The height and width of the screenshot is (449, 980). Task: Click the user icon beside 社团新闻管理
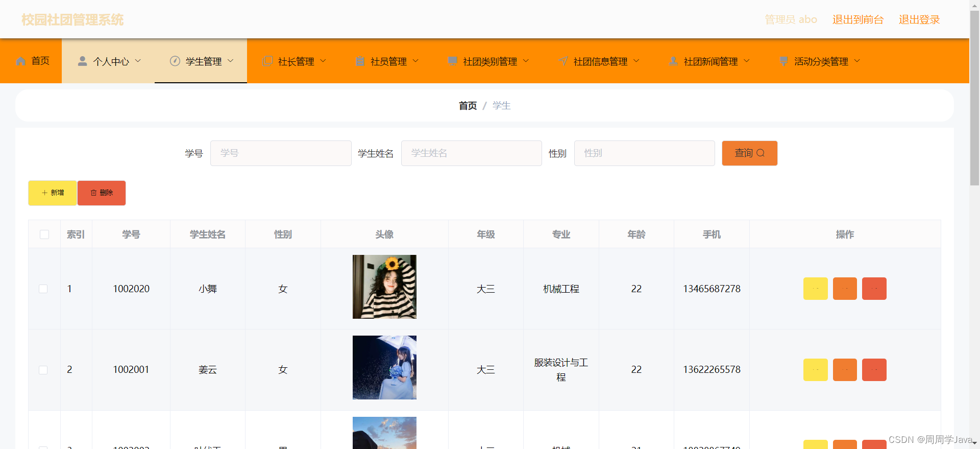point(673,61)
